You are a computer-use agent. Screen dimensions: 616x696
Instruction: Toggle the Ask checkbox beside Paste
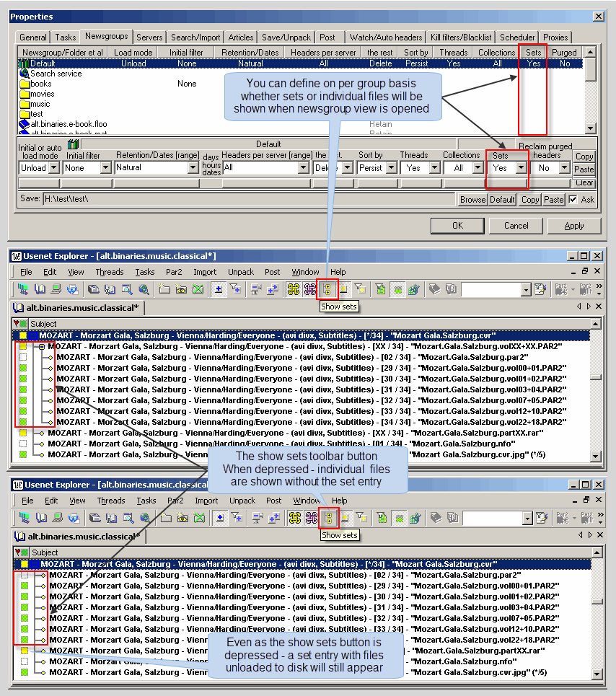[x=573, y=200]
